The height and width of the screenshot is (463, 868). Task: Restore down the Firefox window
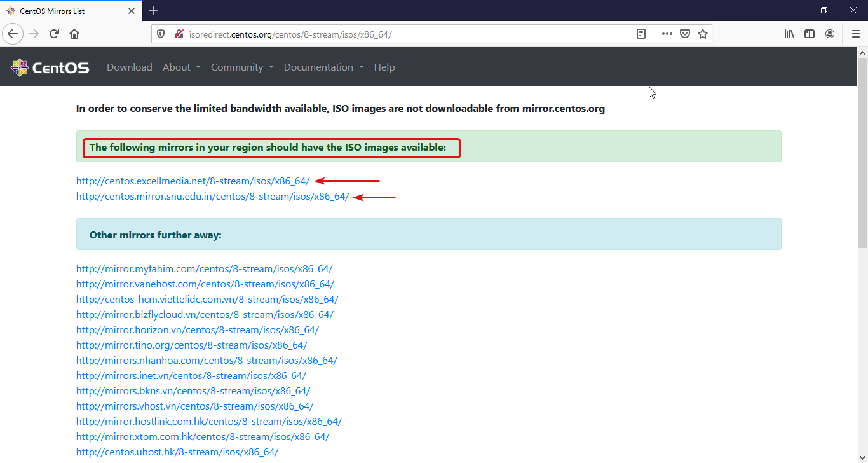[x=824, y=10]
